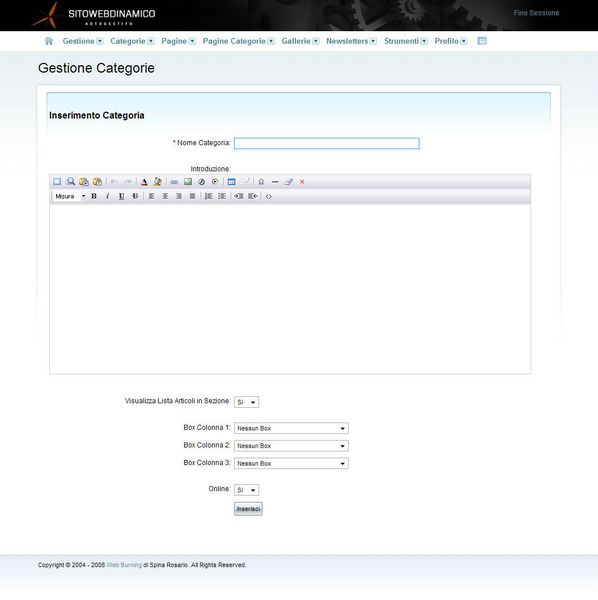Insert a hyperlink using the link icon

coord(174,182)
